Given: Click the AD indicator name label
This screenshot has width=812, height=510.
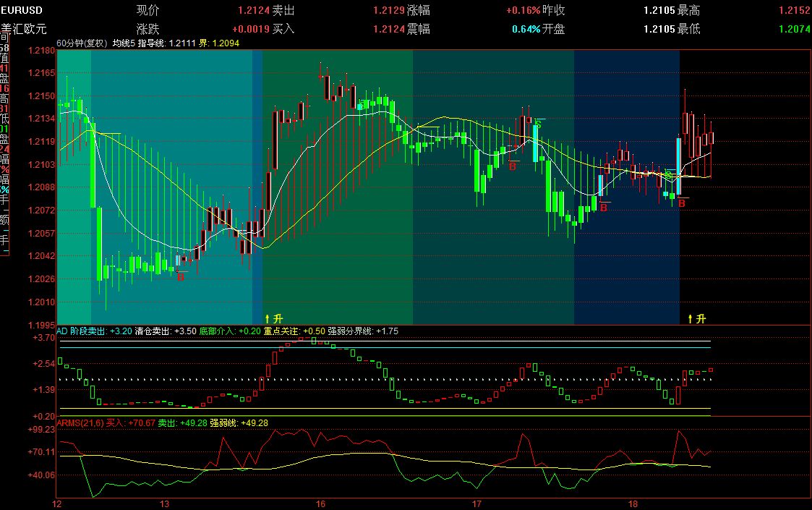Looking at the screenshot, I should (62, 331).
